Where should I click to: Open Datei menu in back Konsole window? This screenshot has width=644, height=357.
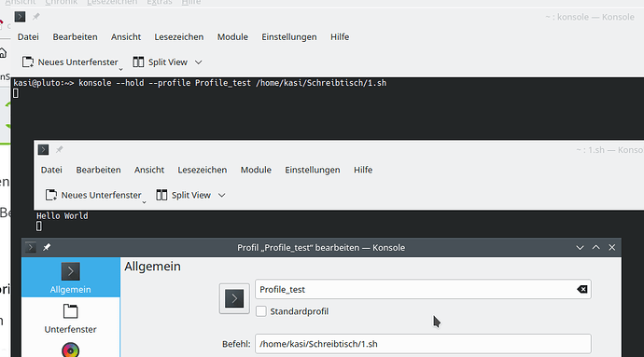coord(28,37)
